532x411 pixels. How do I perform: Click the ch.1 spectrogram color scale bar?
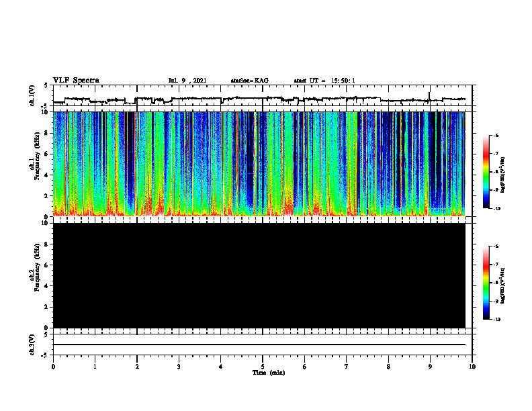(x=486, y=172)
